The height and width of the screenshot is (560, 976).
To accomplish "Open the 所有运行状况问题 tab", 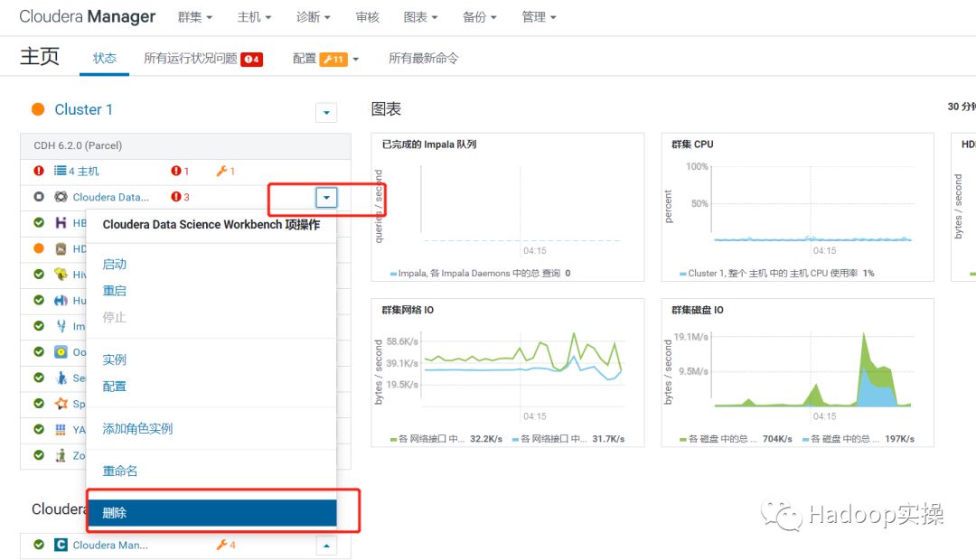I will point(191,59).
